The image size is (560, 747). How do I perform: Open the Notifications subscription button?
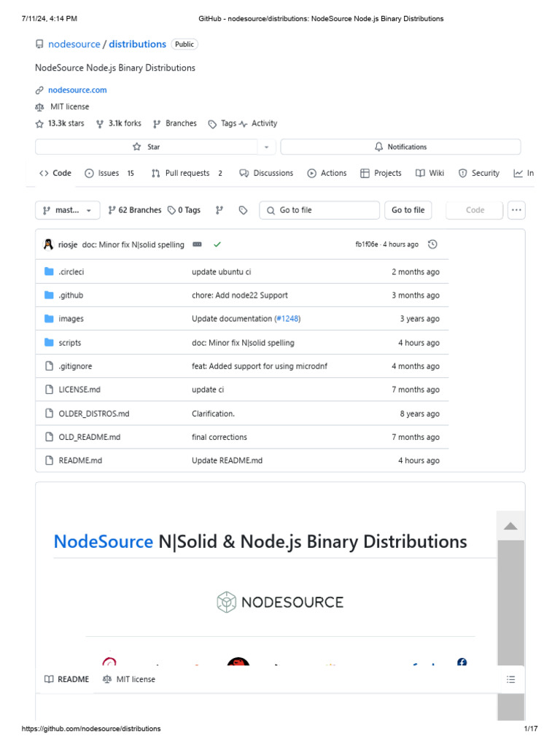(400, 147)
